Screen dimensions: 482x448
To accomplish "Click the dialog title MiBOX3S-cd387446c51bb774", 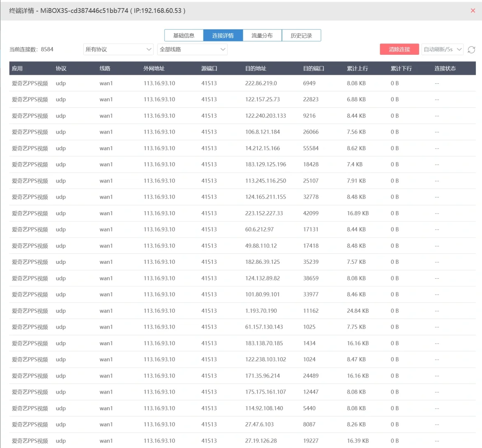I will point(84,11).
